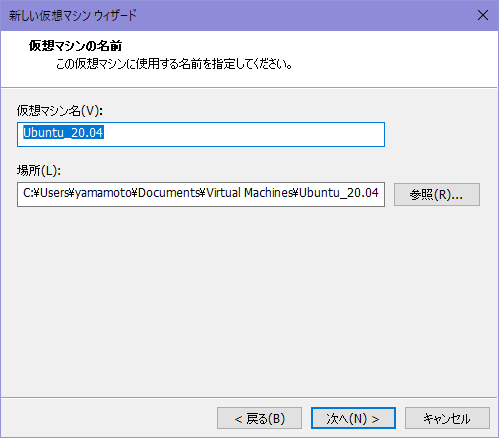Click the 仮想マシン名(V): label
499x438 pixels.
pos(60,111)
